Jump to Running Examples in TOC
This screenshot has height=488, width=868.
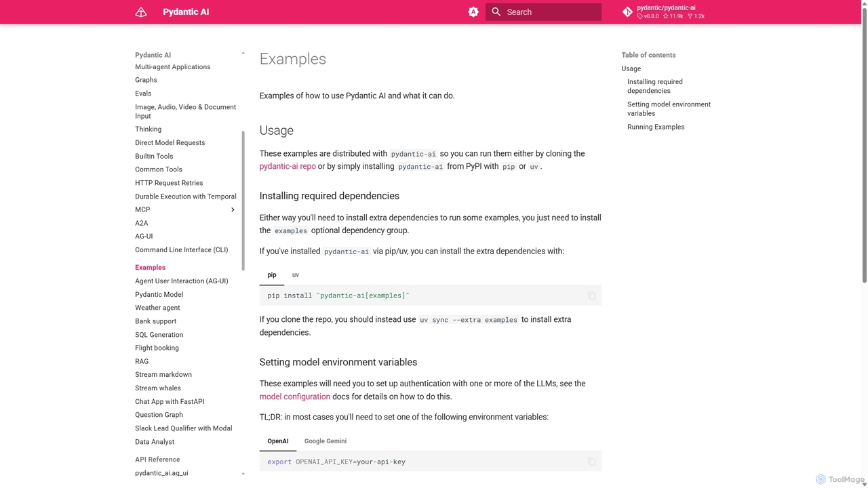656,127
